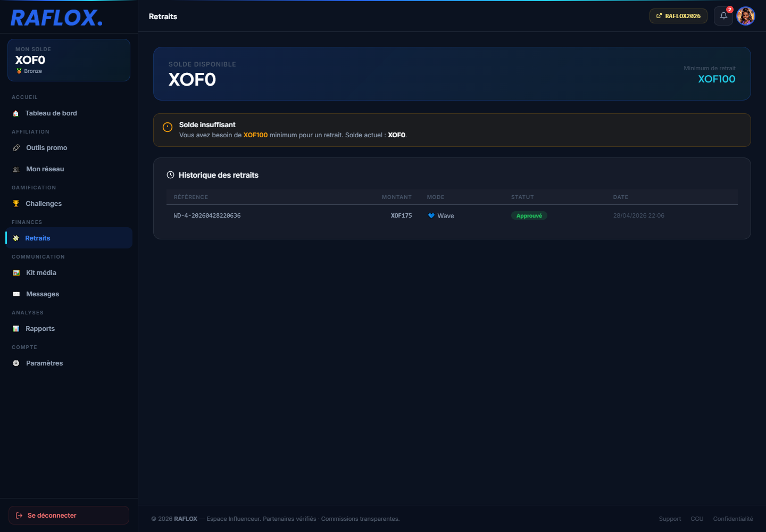Click the notification badge showing 2
Screen dimensions: 766x532
click(730, 10)
